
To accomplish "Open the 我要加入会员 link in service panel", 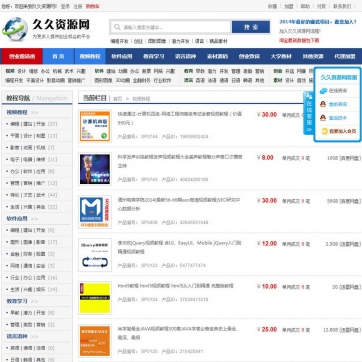I will [343, 131].
